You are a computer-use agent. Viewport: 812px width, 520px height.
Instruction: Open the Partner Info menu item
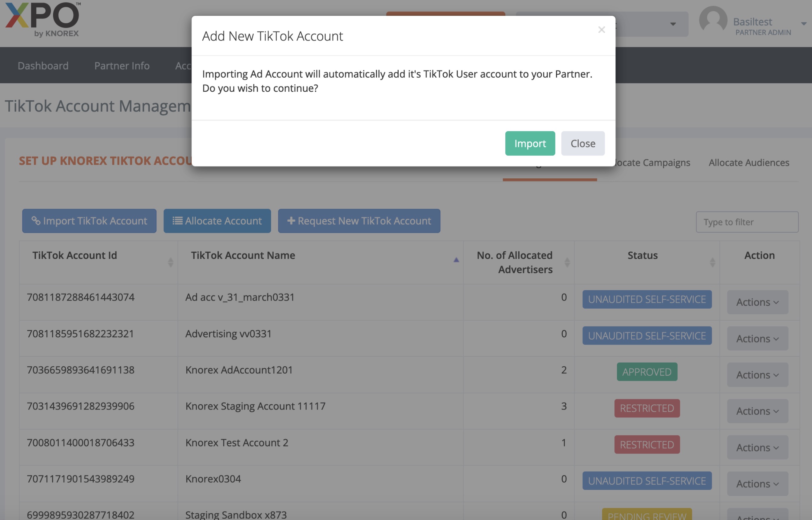coord(122,65)
